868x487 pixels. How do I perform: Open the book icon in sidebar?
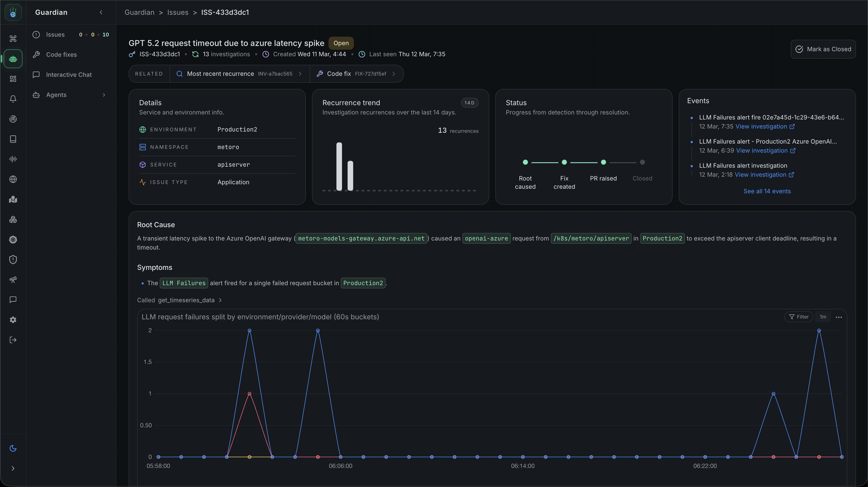13,139
